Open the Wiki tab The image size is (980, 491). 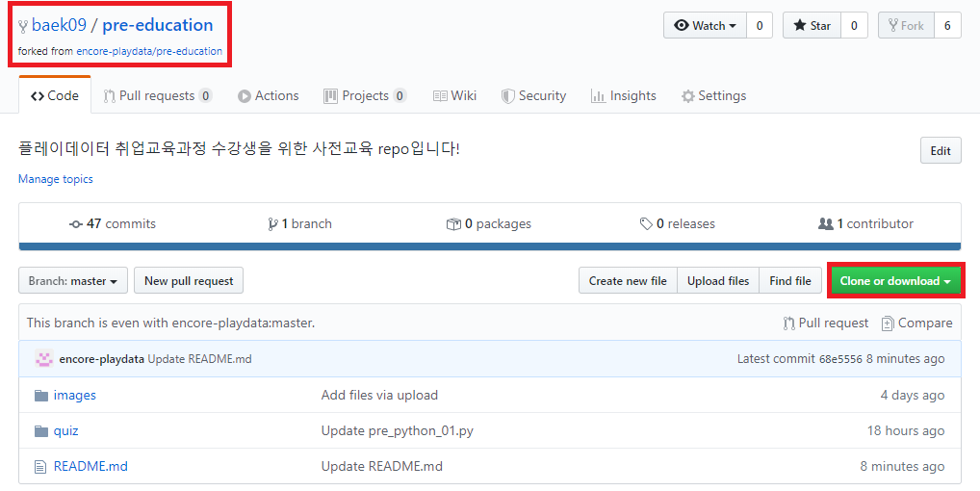(454, 95)
